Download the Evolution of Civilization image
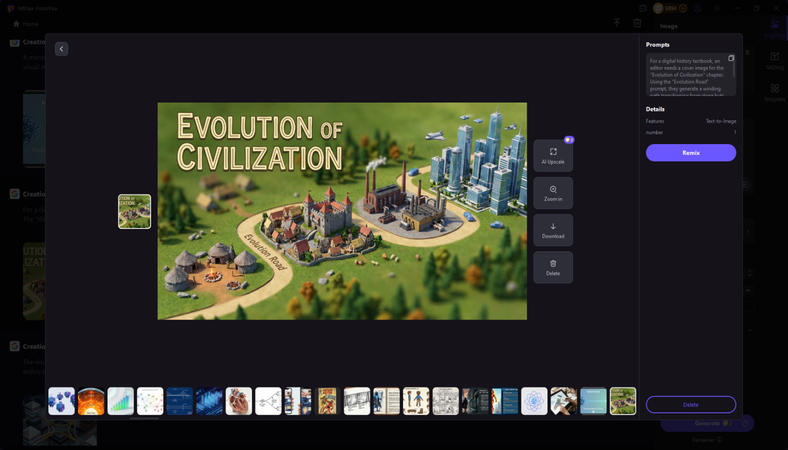The height and width of the screenshot is (450, 788). click(553, 230)
